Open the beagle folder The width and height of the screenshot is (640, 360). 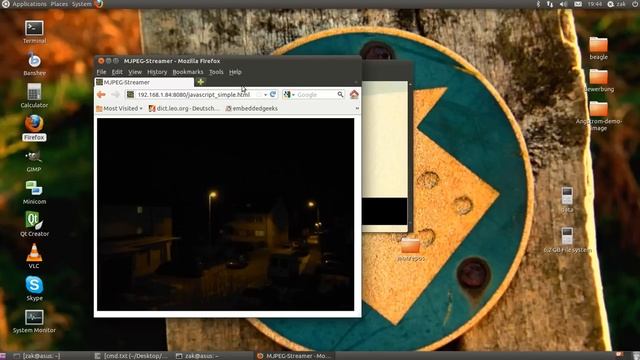(x=598, y=44)
